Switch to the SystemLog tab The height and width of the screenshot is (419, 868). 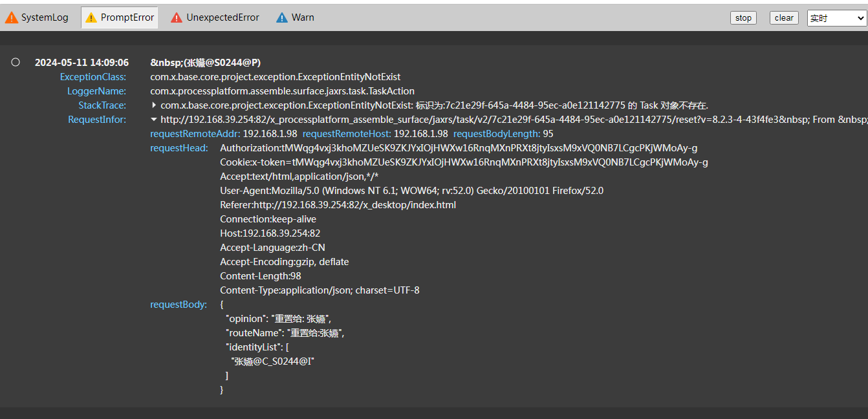(44, 17)
